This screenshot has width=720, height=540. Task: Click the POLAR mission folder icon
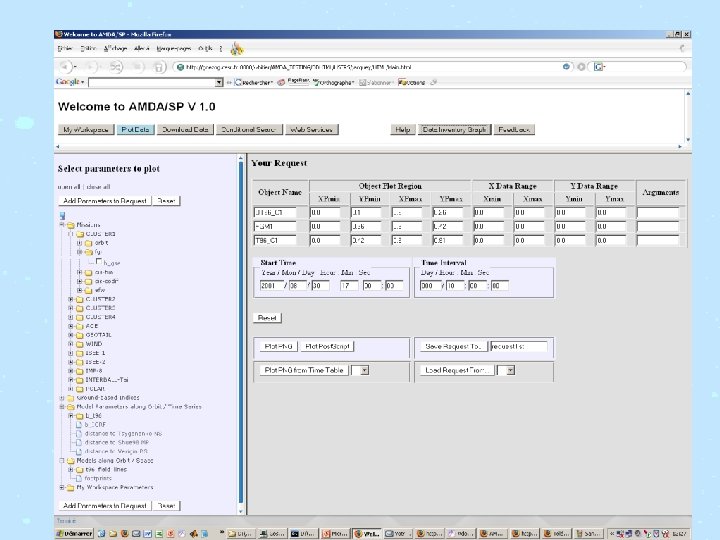coord(79,388)
